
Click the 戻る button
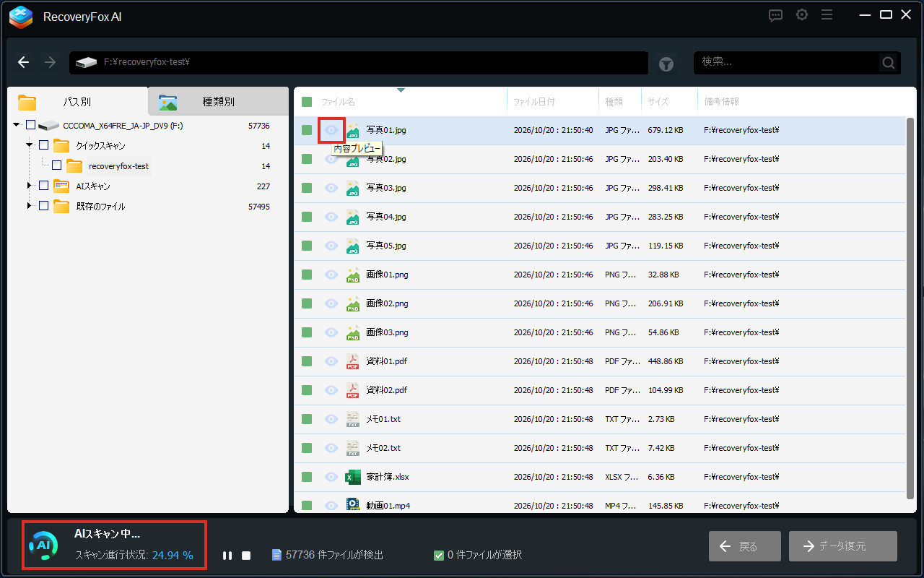[745, 546]
